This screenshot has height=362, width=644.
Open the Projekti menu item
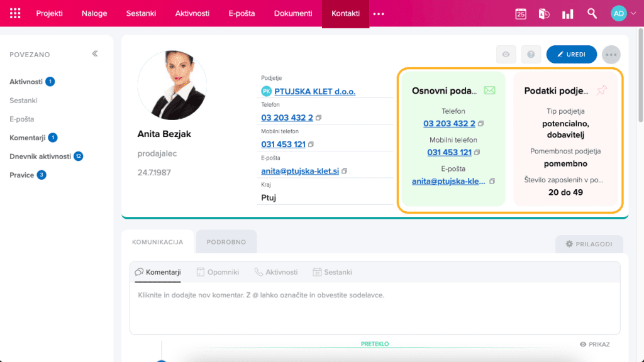click(49, 14)
